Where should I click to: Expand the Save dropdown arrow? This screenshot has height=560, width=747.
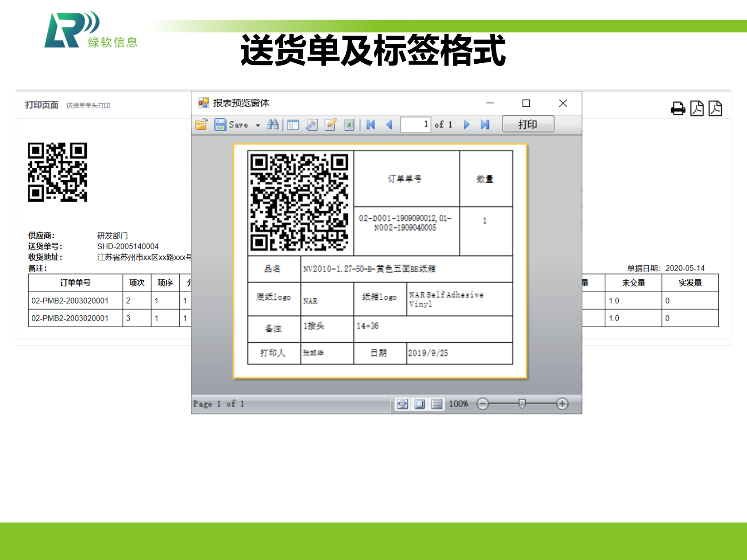258,125
